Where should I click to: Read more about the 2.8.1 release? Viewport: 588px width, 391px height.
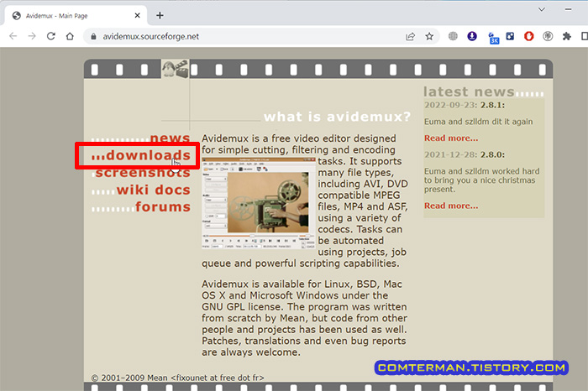point(451,138)
